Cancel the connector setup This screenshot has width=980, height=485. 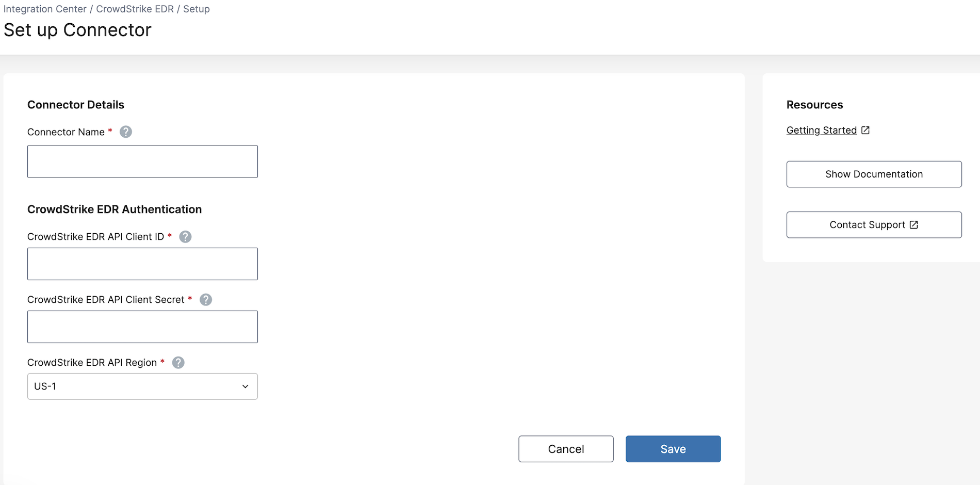(x=566, y=449)
